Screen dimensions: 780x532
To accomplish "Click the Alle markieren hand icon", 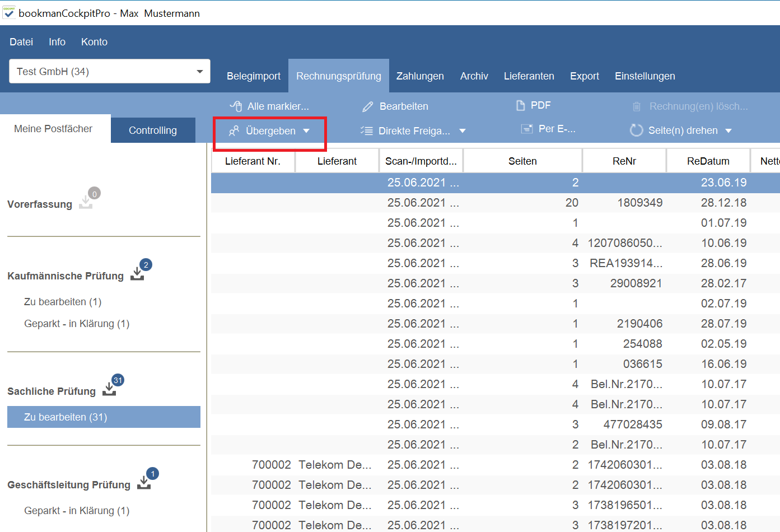I will pos(236,106).
